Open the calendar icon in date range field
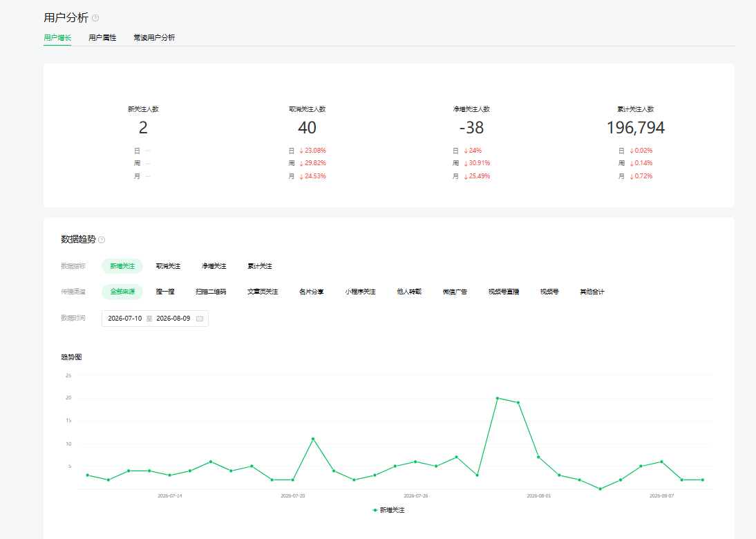756x539 pixels. coord(200,319)
